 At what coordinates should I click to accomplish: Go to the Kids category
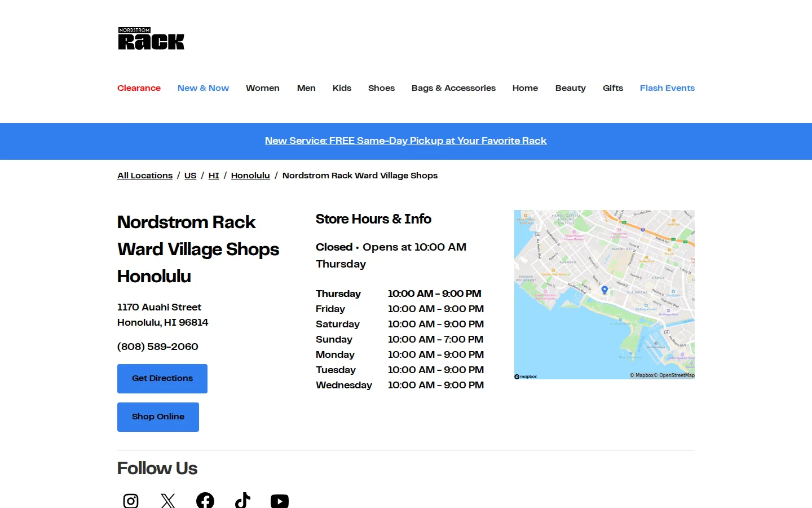click(342, 88)
